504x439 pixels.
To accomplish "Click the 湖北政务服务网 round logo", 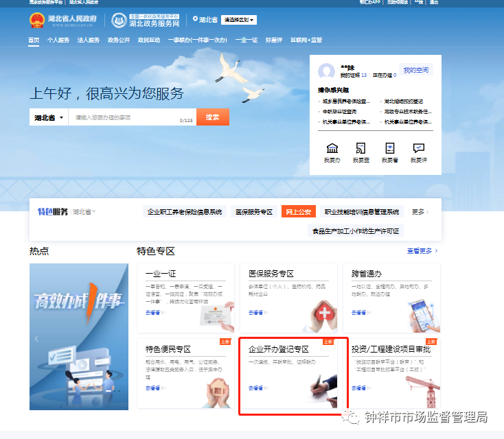I will tap(119, 20).
